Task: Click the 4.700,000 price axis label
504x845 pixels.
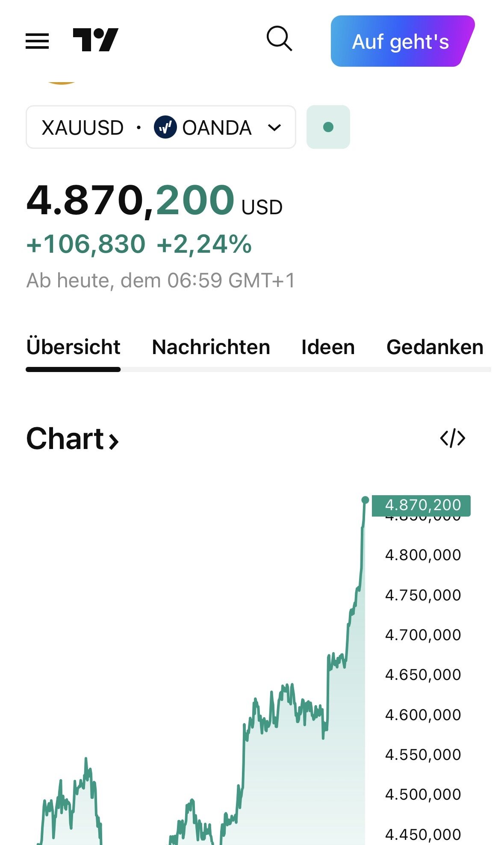Action: pos(423,635)
